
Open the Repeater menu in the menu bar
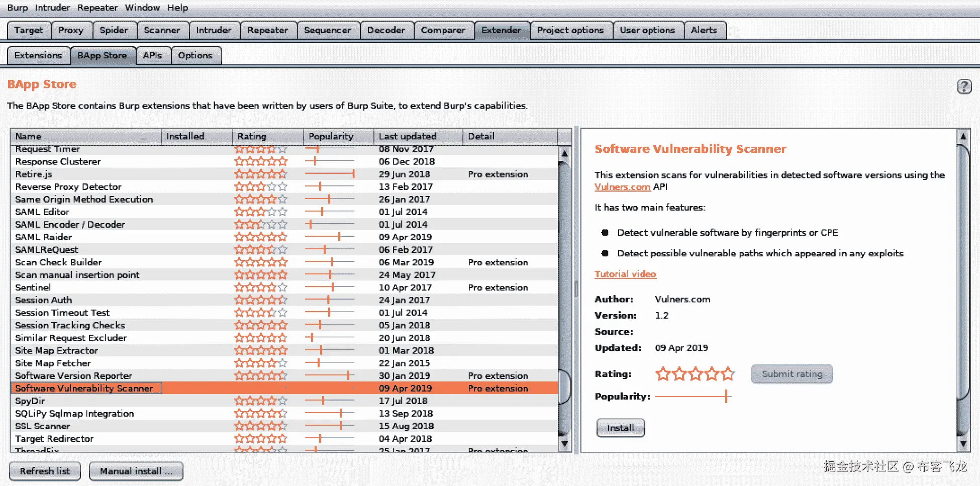97,8
